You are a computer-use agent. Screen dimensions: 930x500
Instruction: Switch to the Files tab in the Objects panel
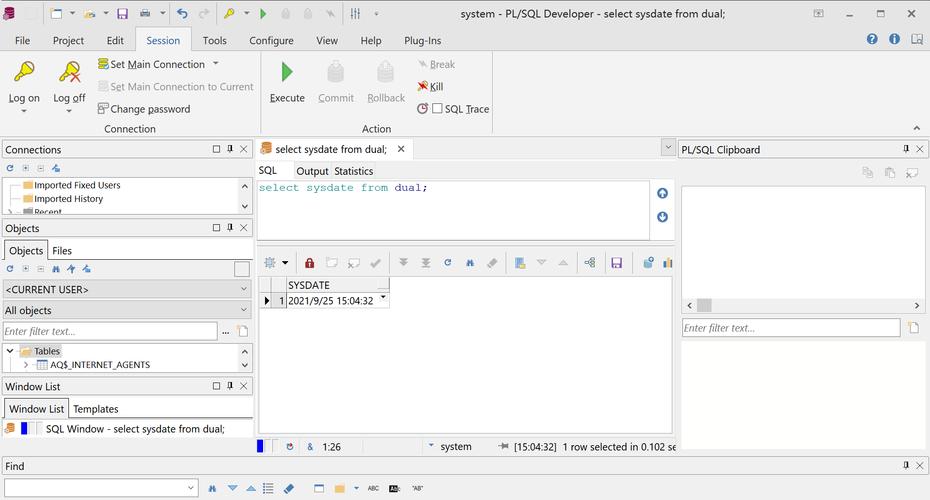62,250
